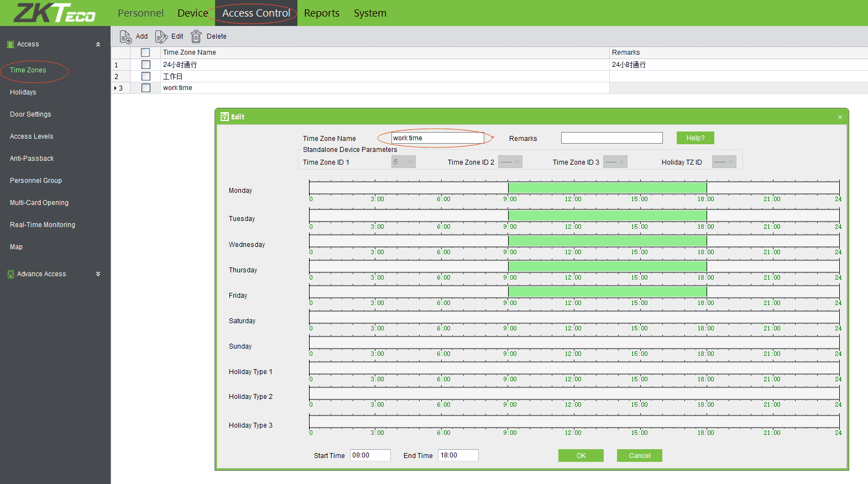Click Monday's green time range bar
868x484 pixels.
[607, 188]
